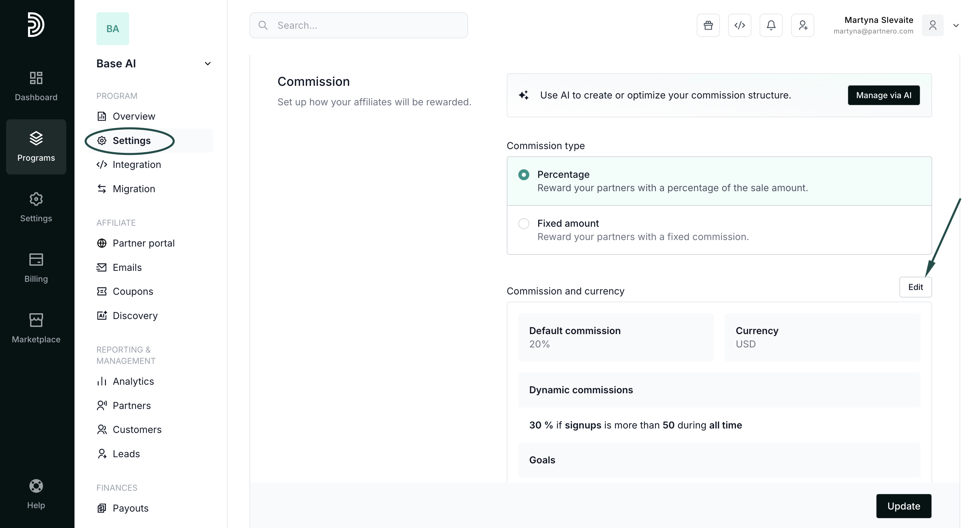Select the Percentage commission type

(524, 175)
